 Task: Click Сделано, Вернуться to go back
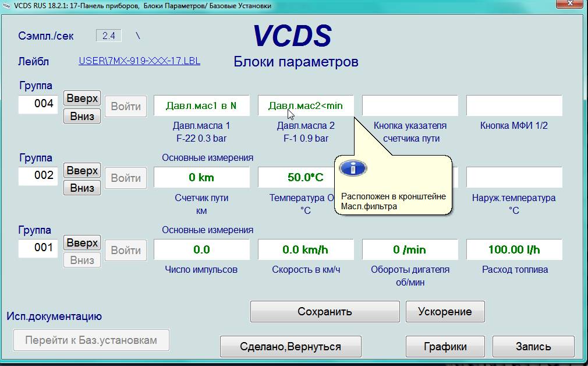(291, 347)
